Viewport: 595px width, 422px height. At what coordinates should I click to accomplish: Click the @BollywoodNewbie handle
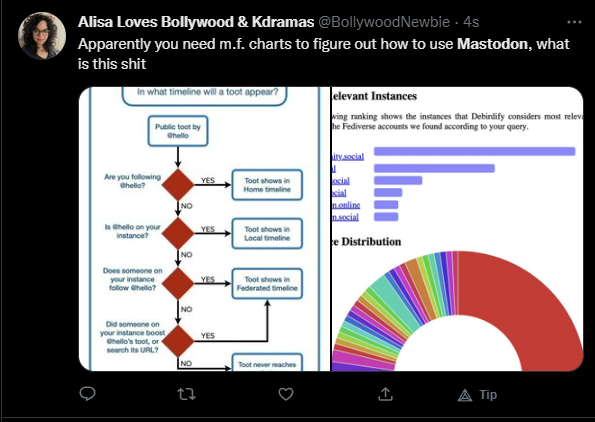(x=384, y=22)
